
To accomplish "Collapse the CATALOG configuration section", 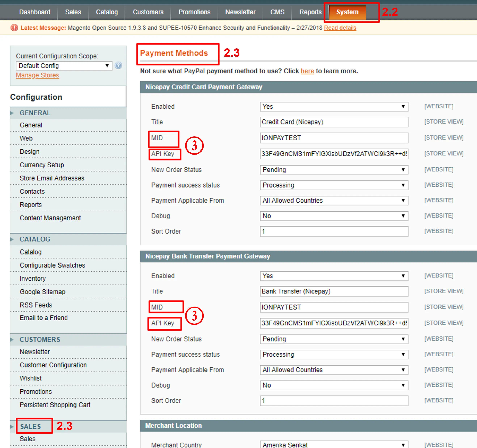I will pyautogui.click(x=68, y=239).
